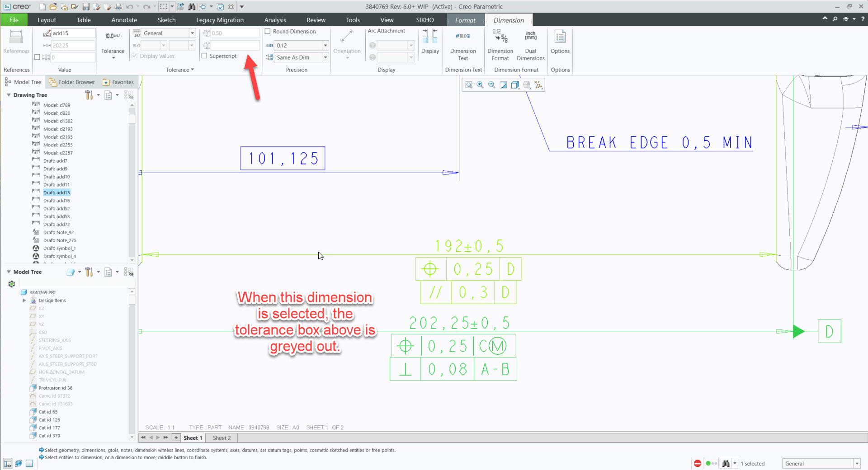Open the Options icon in the Dimension ribbon
This screenshot has height=470, width=868.
(x=560, y=43)
